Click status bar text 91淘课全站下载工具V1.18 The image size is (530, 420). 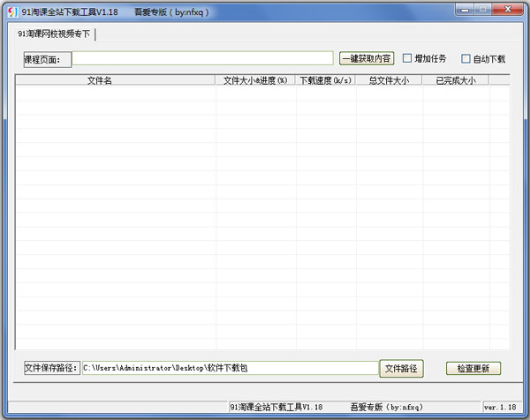pyautogui.click(x=276, y=407)
